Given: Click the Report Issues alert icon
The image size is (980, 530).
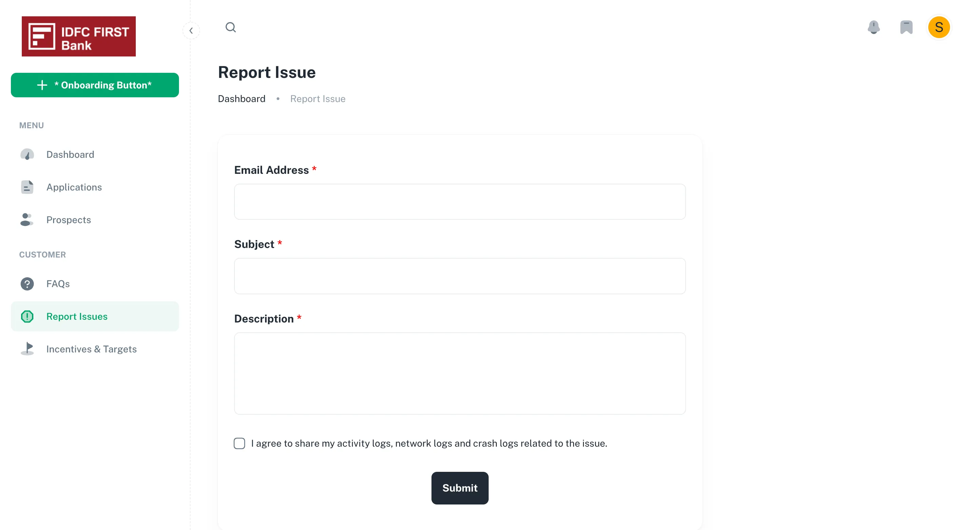Looking at the screenshot, I should tap(27, 316).
